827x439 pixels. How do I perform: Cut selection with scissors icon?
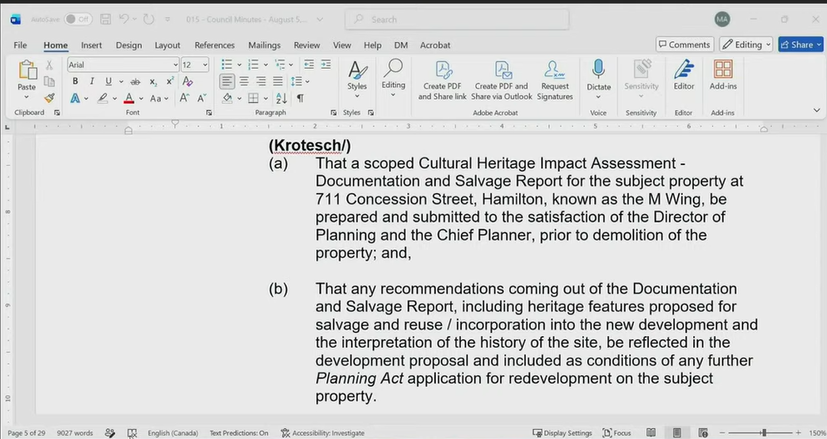(49, 65)
